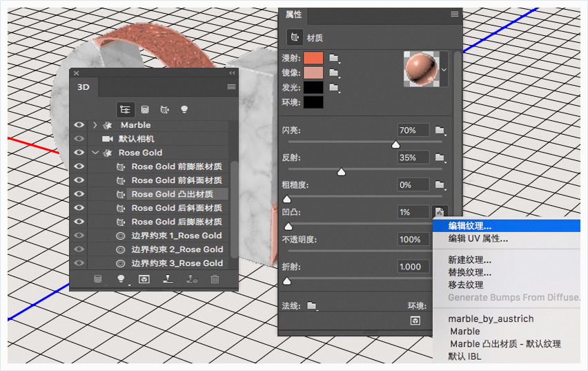Switch to the 属性 panel tab
Viewport: 588px width, 371px height.
293,15
